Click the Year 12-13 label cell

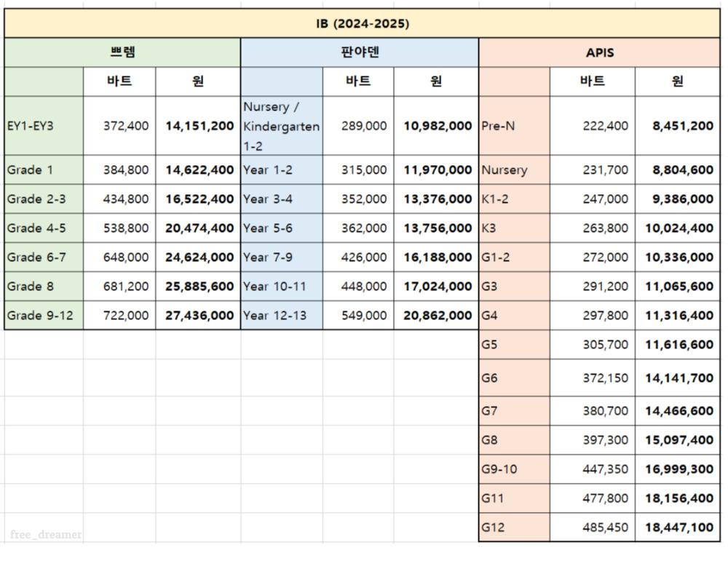[282, 316]
